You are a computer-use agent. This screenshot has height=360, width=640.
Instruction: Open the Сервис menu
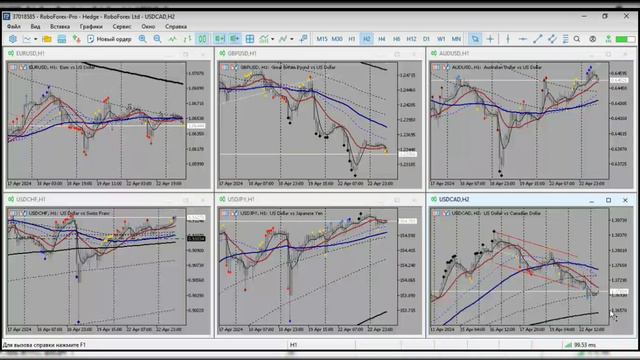coord(122,27)
